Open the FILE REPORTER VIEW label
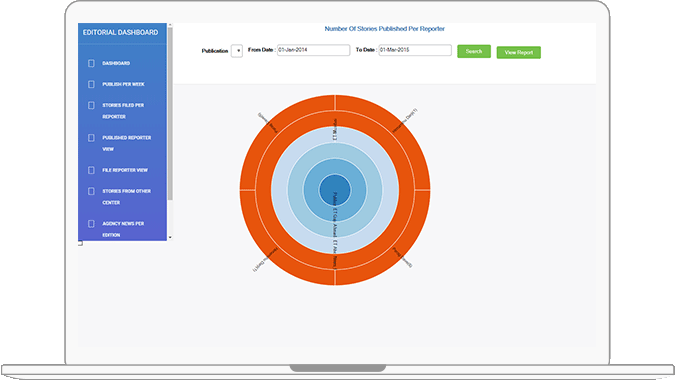Image resolution: width=675 pixels, height=380 pixels. point(125,170)
